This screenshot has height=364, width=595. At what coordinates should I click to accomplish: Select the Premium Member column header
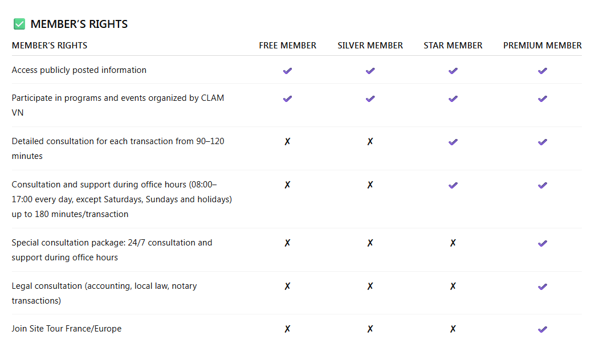[542, 46]
